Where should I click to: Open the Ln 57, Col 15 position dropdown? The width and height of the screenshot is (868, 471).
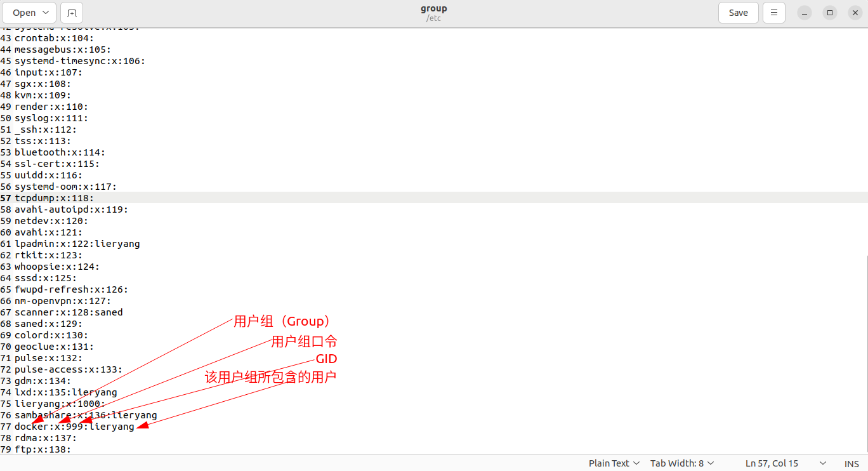pos(786,463)
